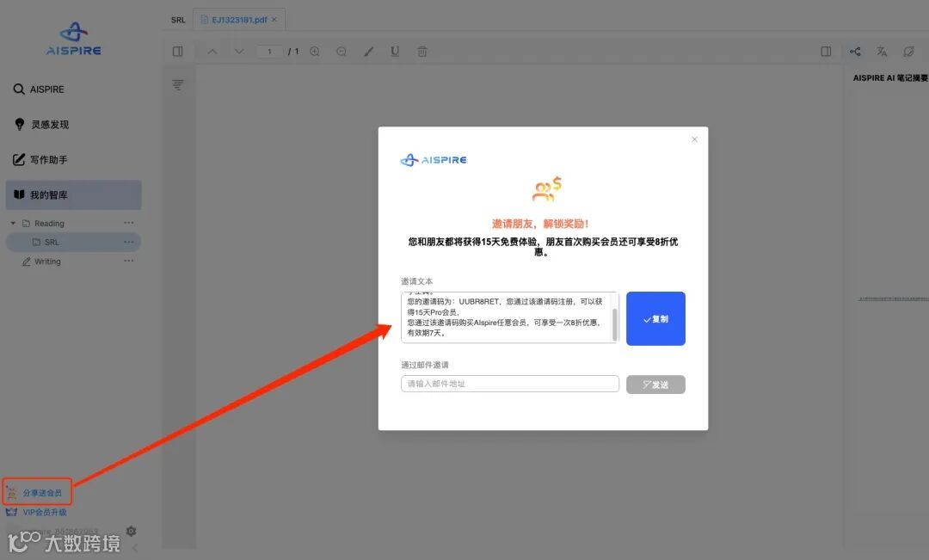Close the EJ1323181.pdf tab

274,20
